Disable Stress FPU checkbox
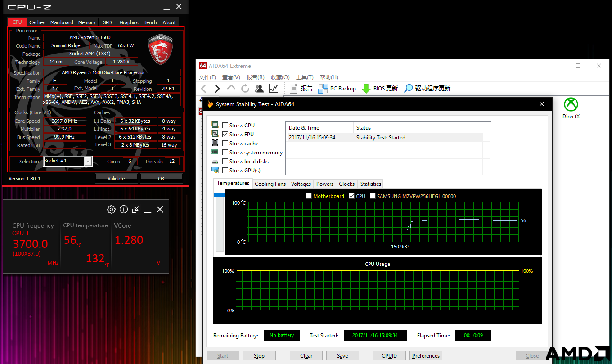Screen dimensions: 612x364 (x=225, y=135)
